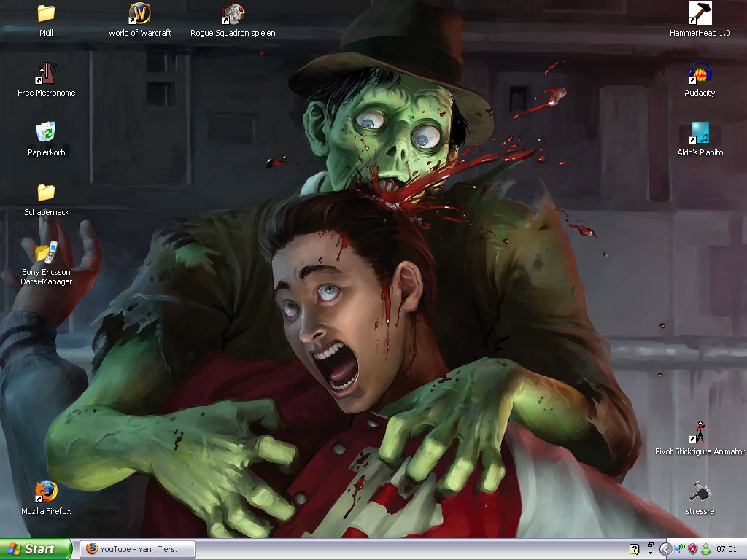Select the Papierkorb recycle bin
Image resolution: width=747 pixels, height=560 pixels.
tap(46, 133)
